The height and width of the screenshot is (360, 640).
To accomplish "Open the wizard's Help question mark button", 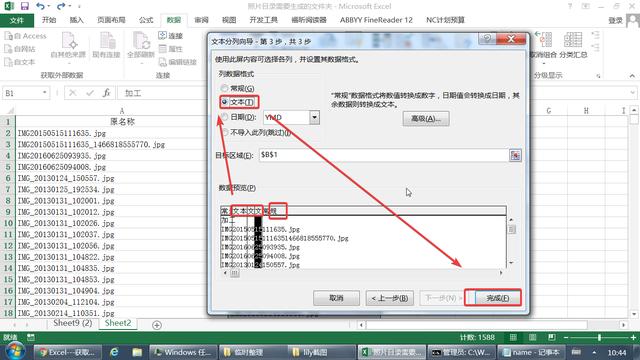I will [487, 39].
